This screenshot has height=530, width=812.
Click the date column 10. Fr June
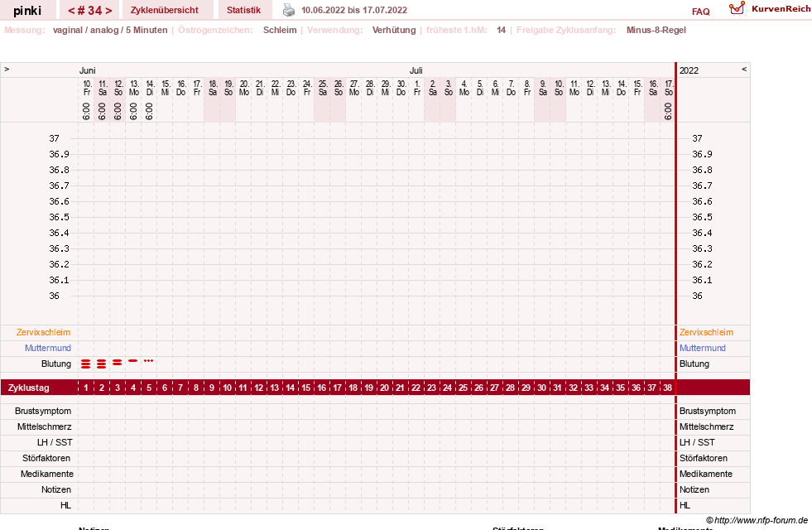pyautogui.click(x=87, y=88)
